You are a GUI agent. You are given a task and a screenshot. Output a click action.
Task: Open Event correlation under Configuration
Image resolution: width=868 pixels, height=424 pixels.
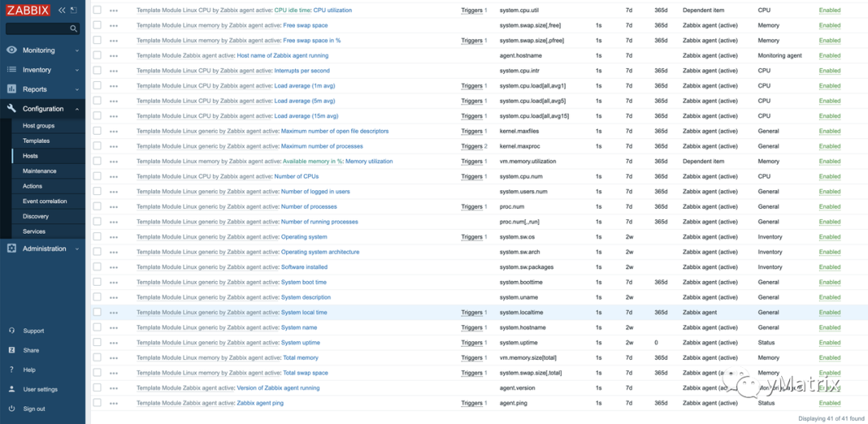[45, 202]
